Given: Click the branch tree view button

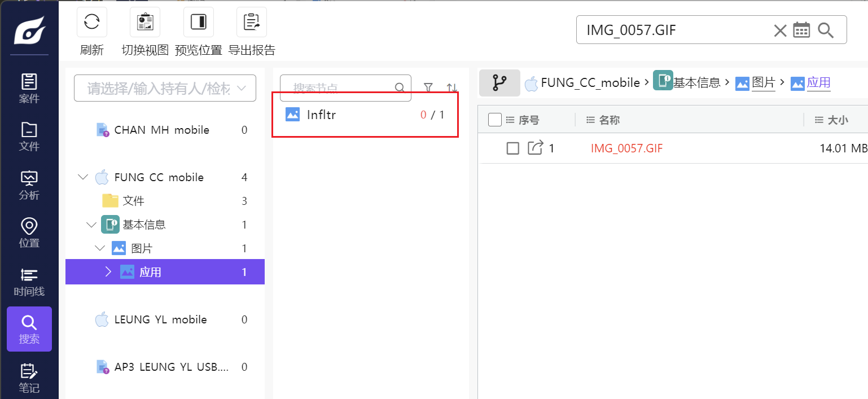Looking at the screenshot, I should point(499,83).
